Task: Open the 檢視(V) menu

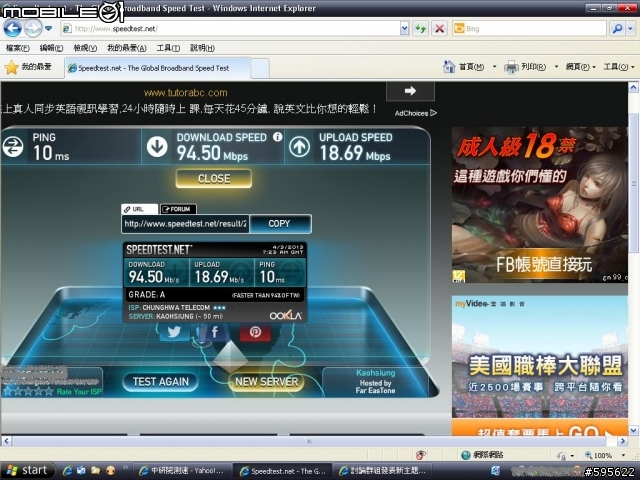Action: coord(85,48)
